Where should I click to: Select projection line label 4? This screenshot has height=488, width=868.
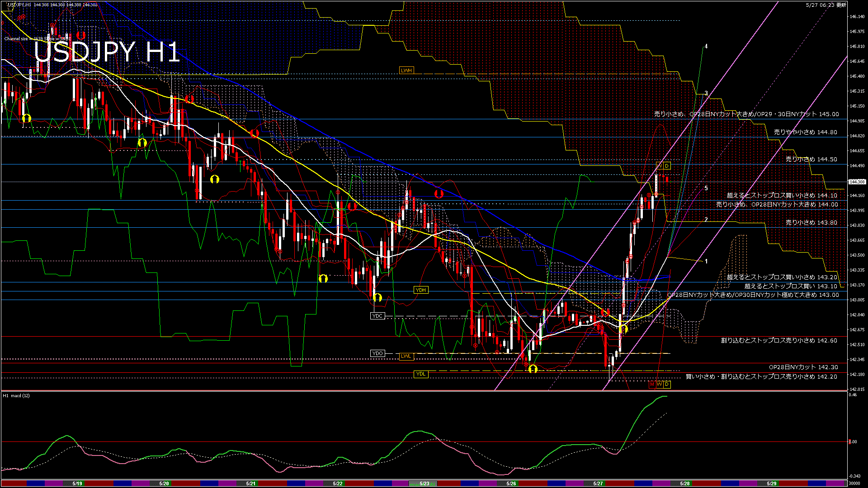706,47
